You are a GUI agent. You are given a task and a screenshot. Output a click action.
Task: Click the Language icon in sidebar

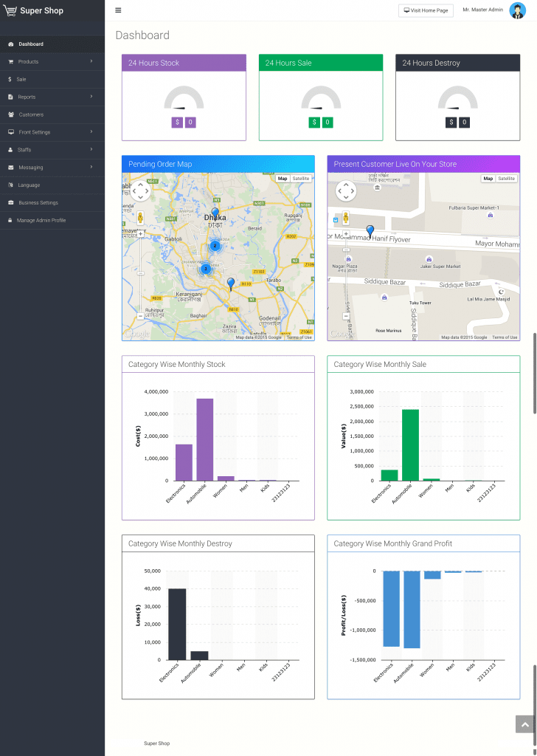[10, 185]
